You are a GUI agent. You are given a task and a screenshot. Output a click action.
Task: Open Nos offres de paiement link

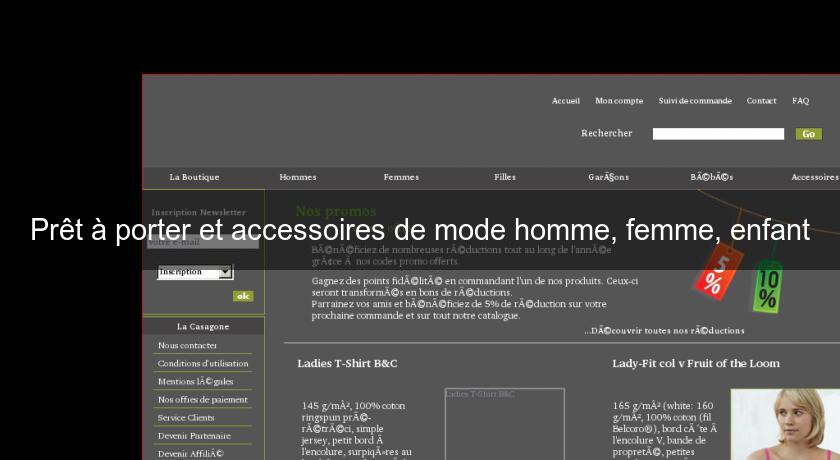[x=202, y=400]
